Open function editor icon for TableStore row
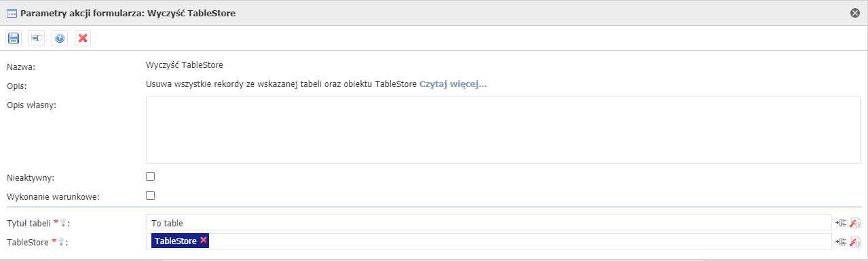The height and width of the screenshot is (261, 868). 855,241
